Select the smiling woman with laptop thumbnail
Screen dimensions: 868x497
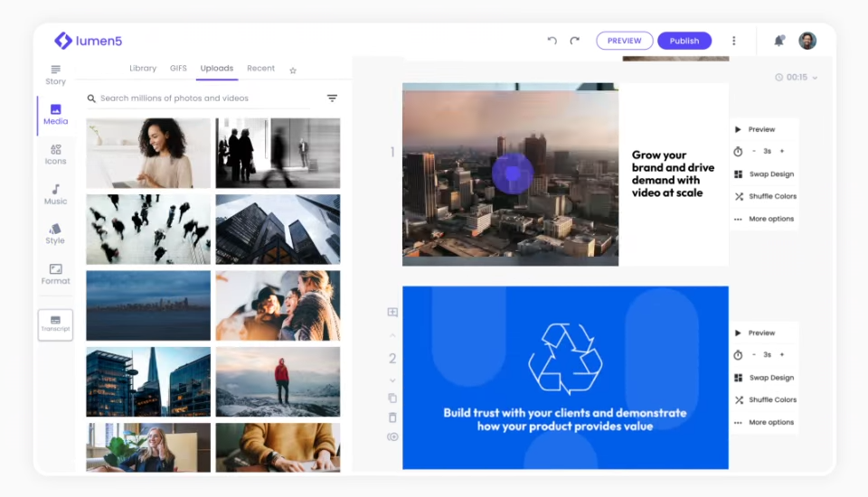(x=148, y=153)
